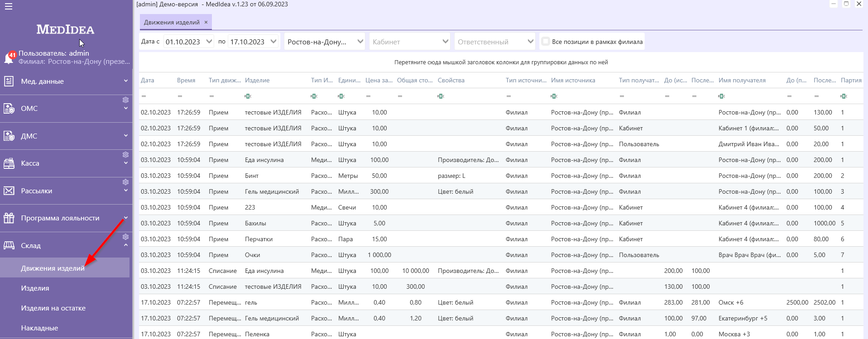The height and width of the screenshot is (339, 868).
Task: Open filter operator for Имя источника column
Action: (x=554, y=96)
